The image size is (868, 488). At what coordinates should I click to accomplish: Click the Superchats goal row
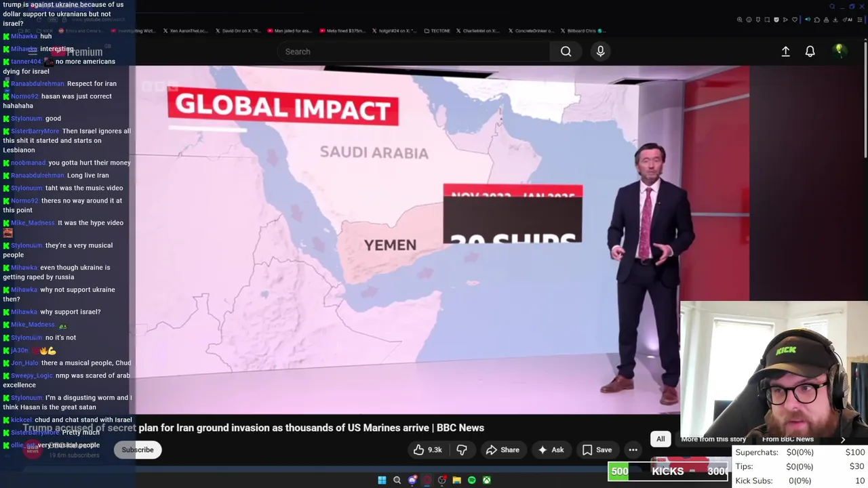click(800, 452)
